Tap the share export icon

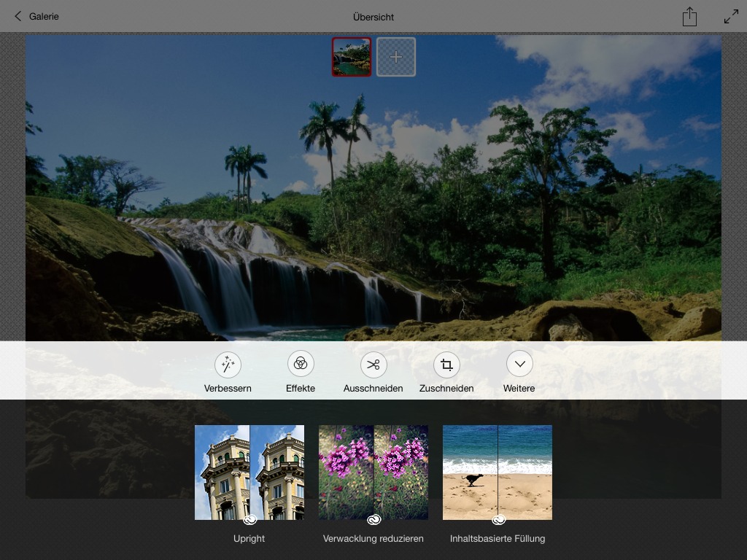689,17
